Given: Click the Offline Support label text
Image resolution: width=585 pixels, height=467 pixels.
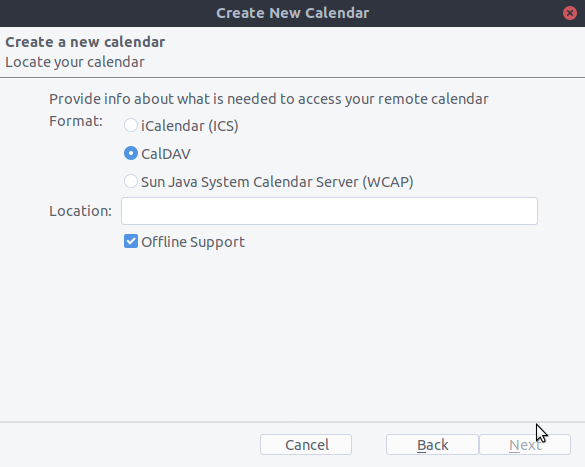Looking at the screenshot, I should 193,242.
